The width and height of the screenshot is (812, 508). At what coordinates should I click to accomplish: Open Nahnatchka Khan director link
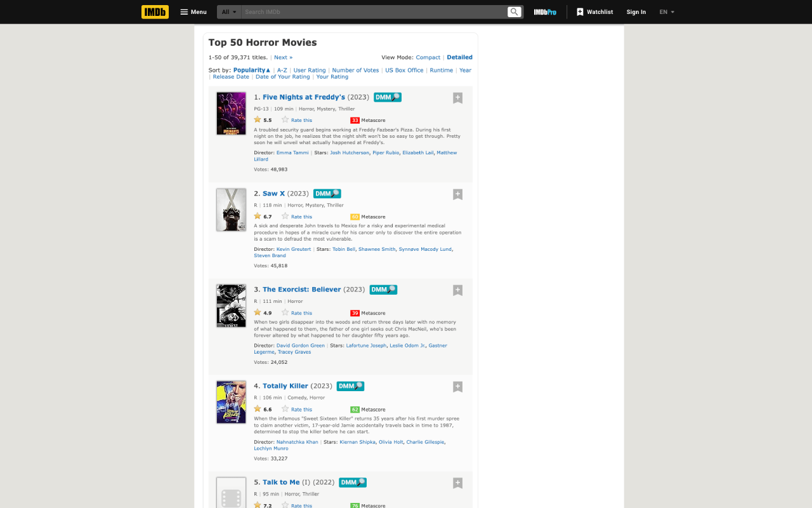pos(298,442)
